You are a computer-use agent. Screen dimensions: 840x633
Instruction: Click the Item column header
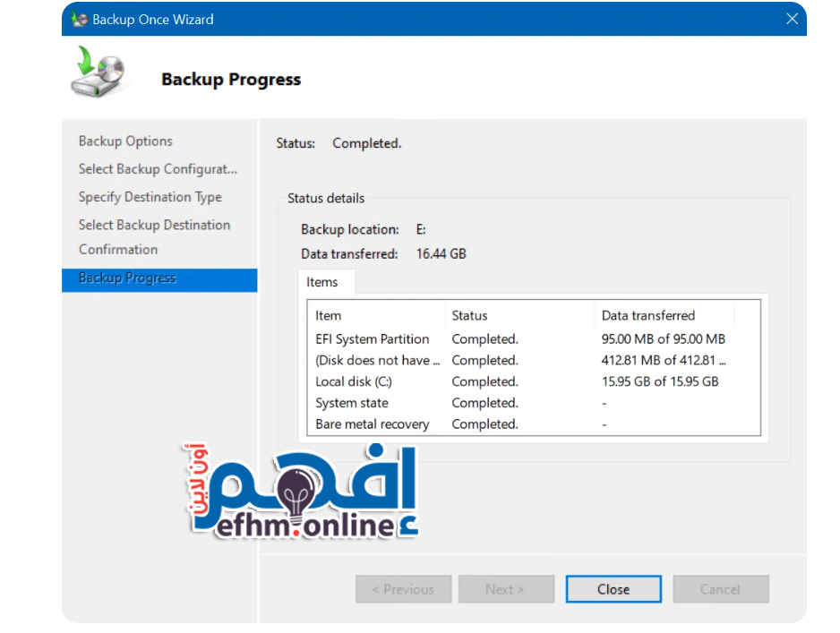(329, 315)
